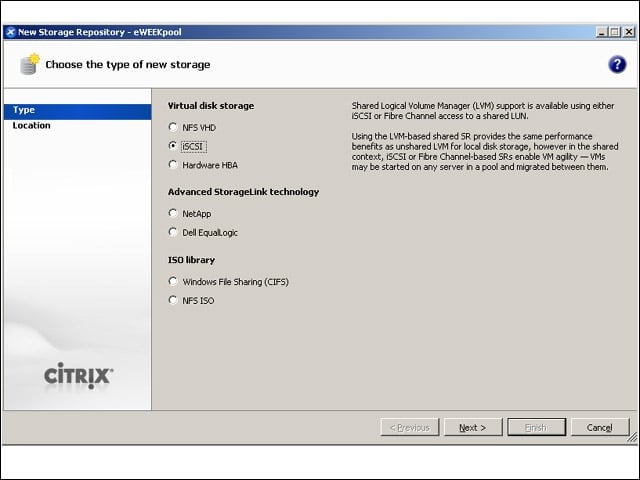Click 'Choose the type of new storage' title
The height and width of the screenshot is (480, 640).
pos(128,64)
